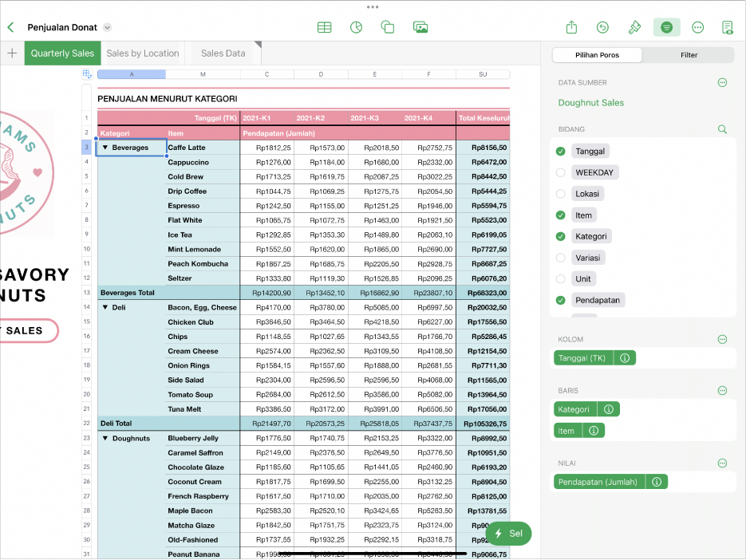
Task: Uncheck the Kategori field
Action: 560,236
